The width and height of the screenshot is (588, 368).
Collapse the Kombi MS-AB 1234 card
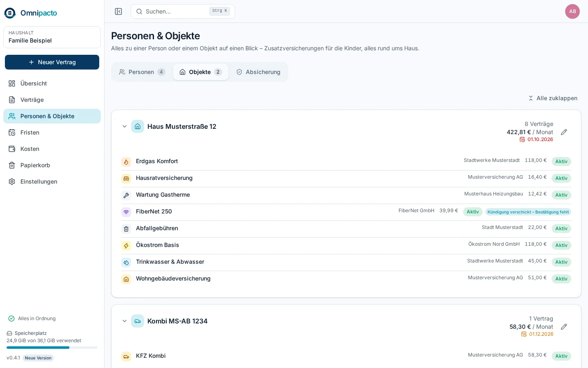(125, 321)
